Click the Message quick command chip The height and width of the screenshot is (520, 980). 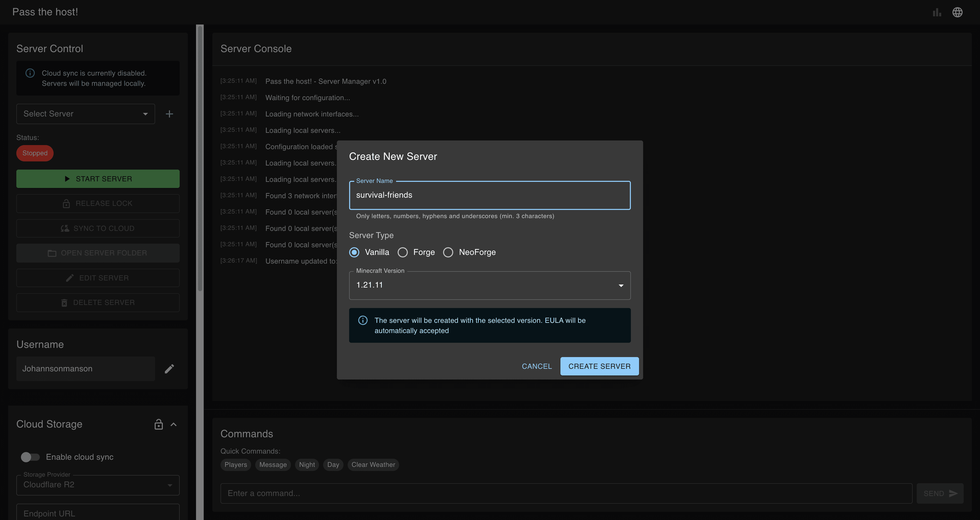pos(273,464)
